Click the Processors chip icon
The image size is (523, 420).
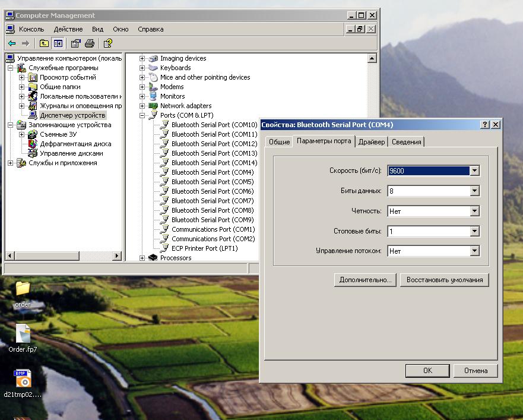(x=153, y=258)
